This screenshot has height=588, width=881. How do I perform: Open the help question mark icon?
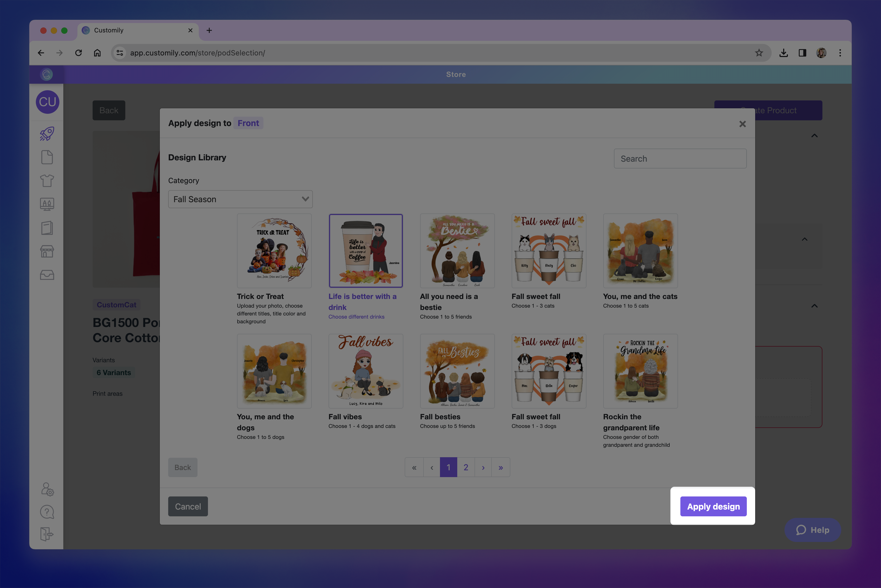[47, 512]
